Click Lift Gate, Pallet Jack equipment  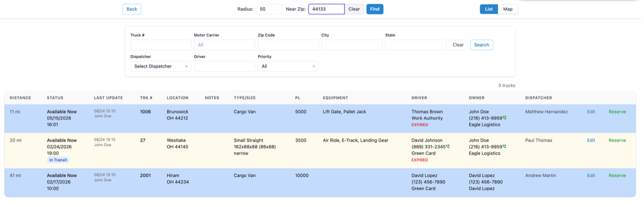tap(345, 112)
